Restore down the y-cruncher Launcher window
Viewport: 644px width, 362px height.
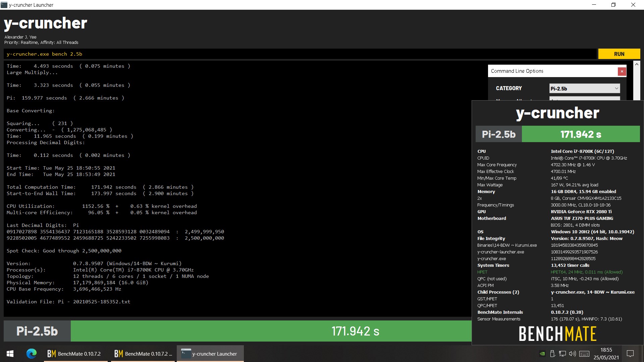tap(613, 5)
